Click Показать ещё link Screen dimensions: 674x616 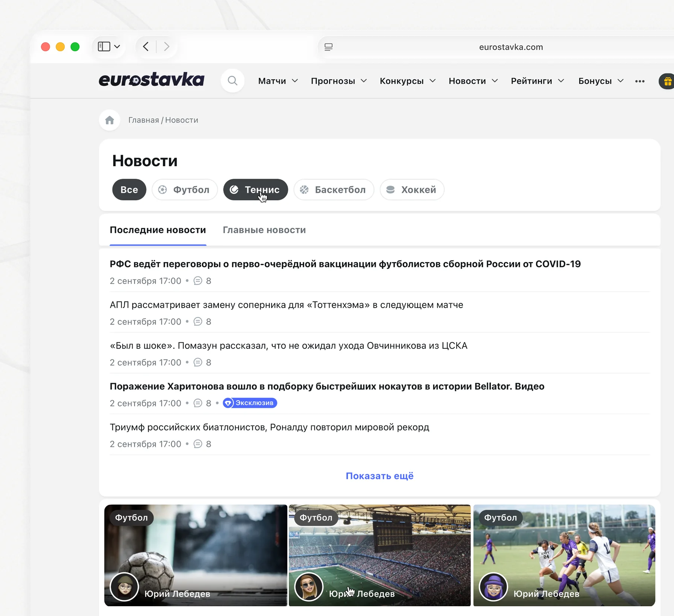(x=380, y=476)
